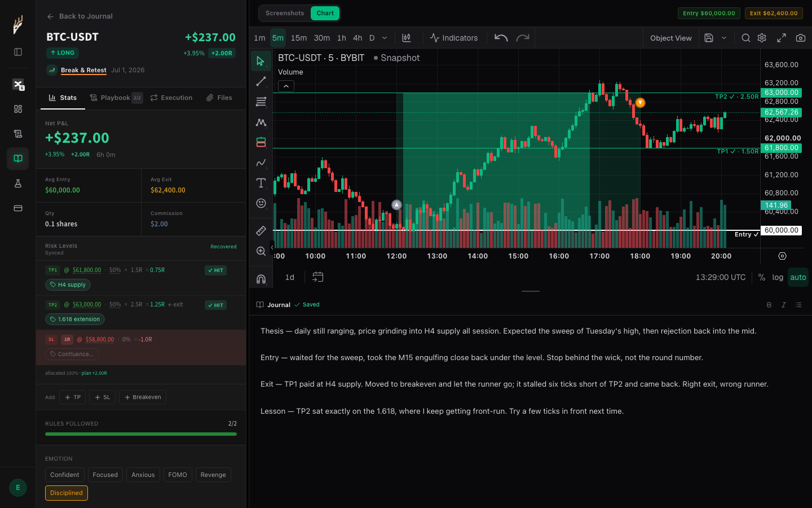Select the long position projection tool
The width and height of the screenshot is (812, 508).
[x=261, y=142]
